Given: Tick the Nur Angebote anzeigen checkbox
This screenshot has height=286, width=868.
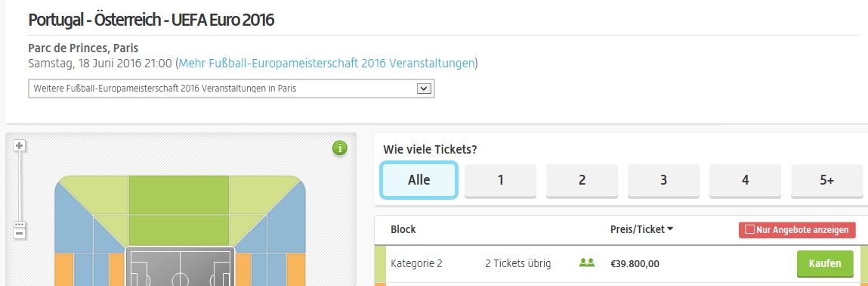Looking at the screenshot, I should tap(749, 229).
